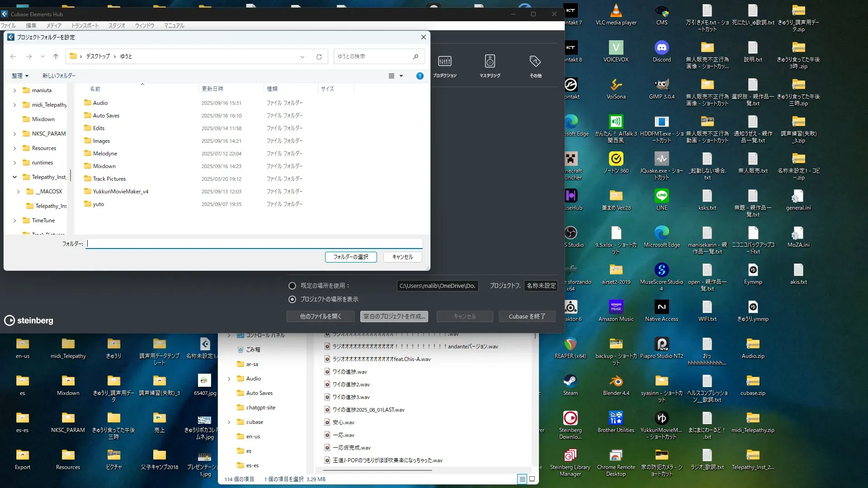Viewport: 868px width, 488px height.
Task: Click the フォルダーの選択 button
Action: tap(351, 257)
